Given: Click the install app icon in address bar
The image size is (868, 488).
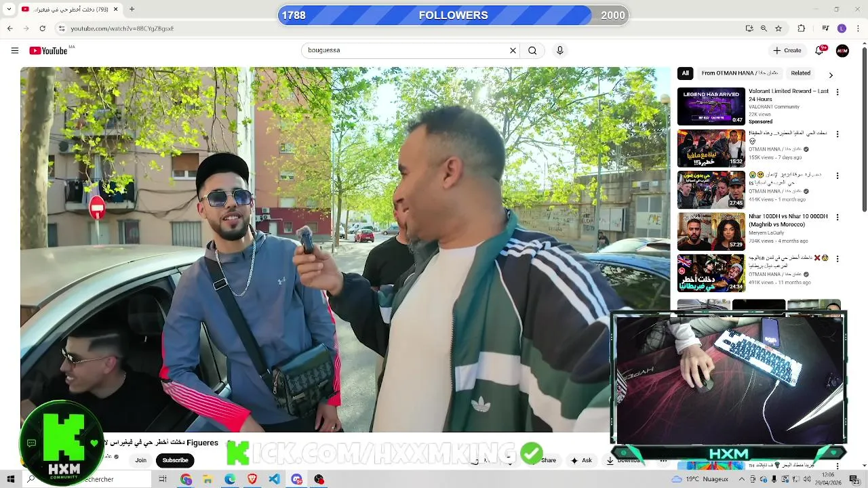Looking at the screenshot, I should (x=749, y=28).
